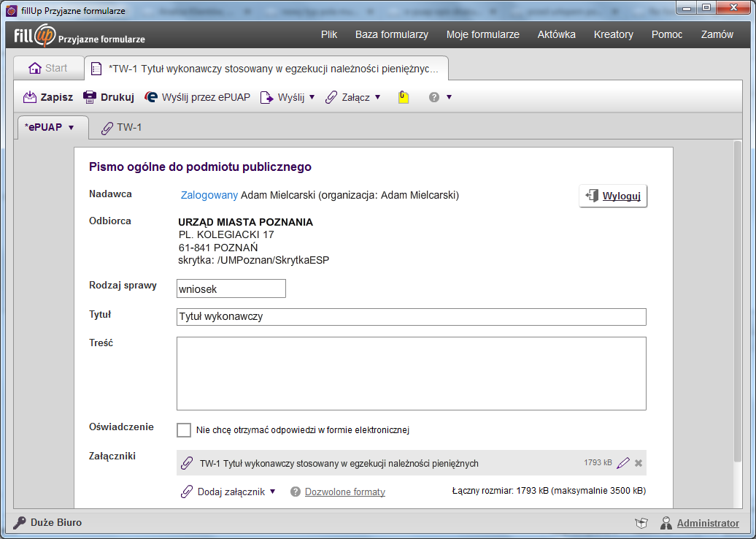
Task: Open the Dozwolone formaty link
Action: pos(344,492)
